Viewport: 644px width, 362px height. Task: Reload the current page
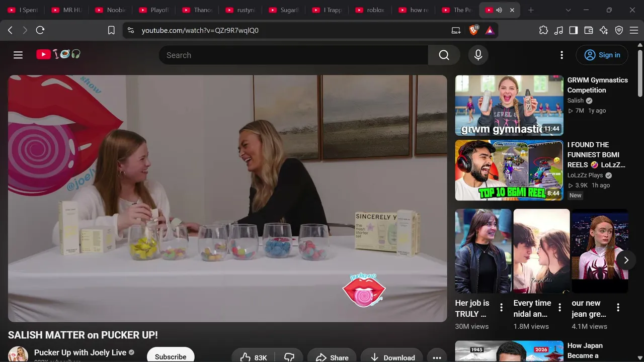point(40,30)
